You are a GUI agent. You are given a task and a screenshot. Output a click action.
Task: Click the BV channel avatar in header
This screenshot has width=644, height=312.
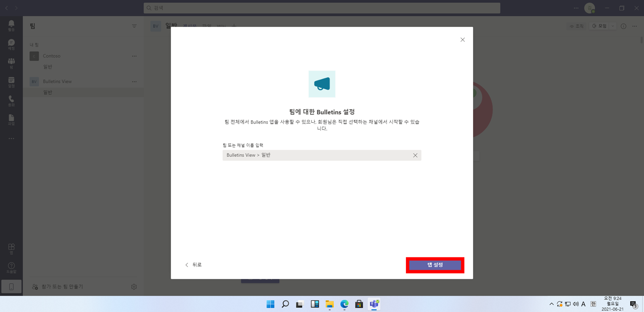coord(156,26)
